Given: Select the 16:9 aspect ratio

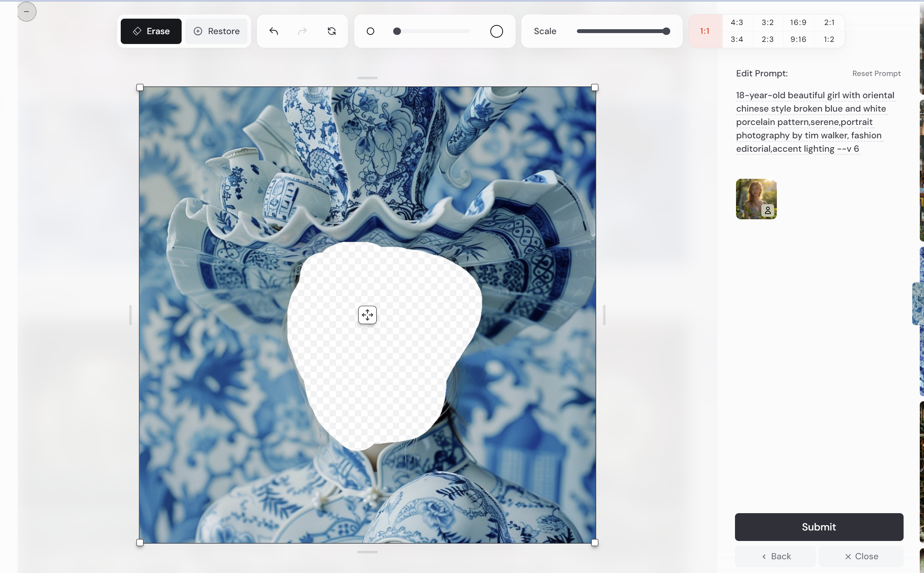Looking at the screenshot, I should 798,22.
